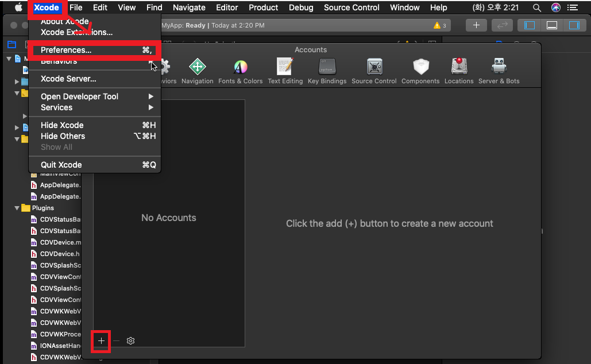Toggle the inspectors panel
This screenshot has width=591, height=364.
point(574,25)
